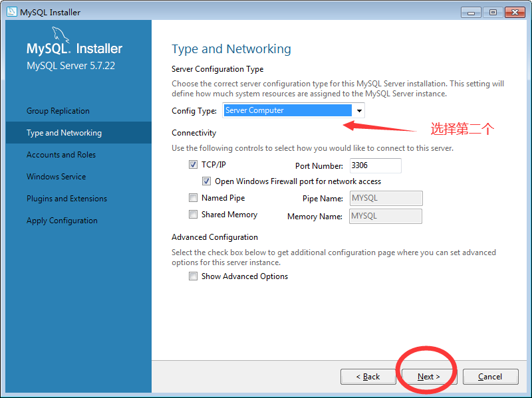This screenshot has width=532, height=398.
Task: Click the Back button
Action: [368, 377]
